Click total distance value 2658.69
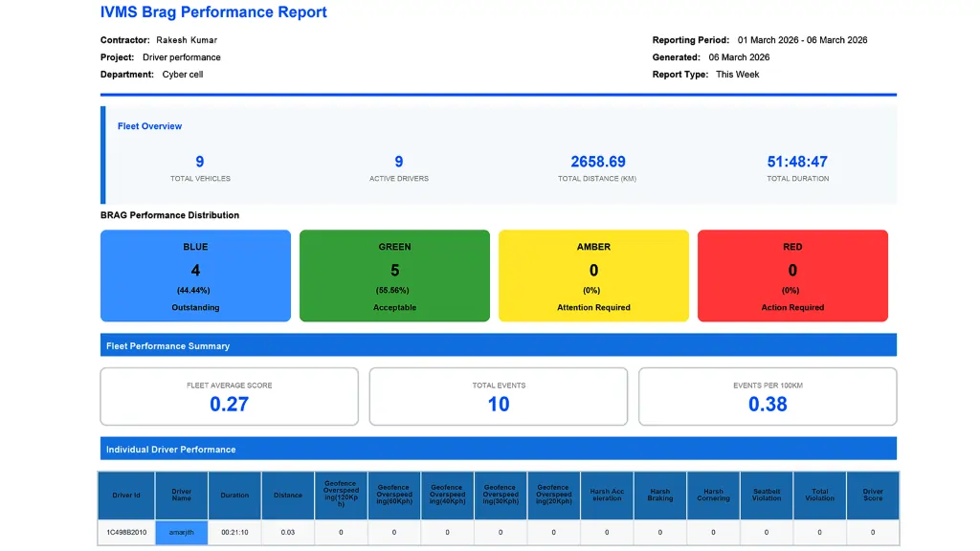The image size is (980, 551). pos(597,162)
